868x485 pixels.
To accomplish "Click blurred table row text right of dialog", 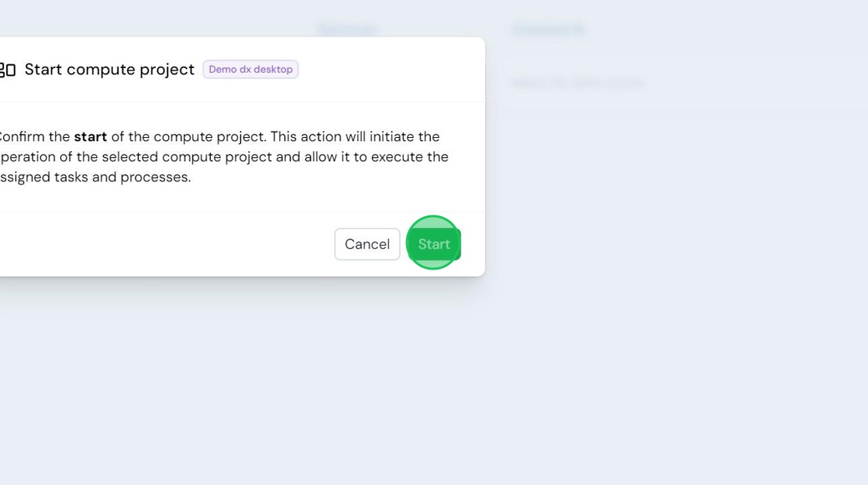I will point(578,83).
